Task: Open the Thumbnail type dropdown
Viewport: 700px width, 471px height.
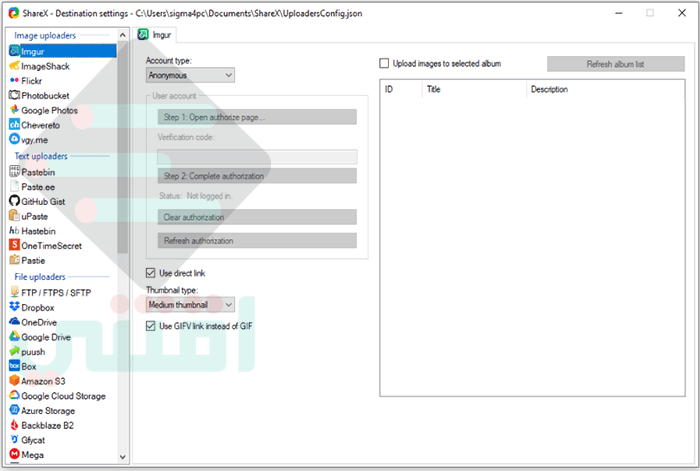Action: pyautogui.click(x=190, y=305)
